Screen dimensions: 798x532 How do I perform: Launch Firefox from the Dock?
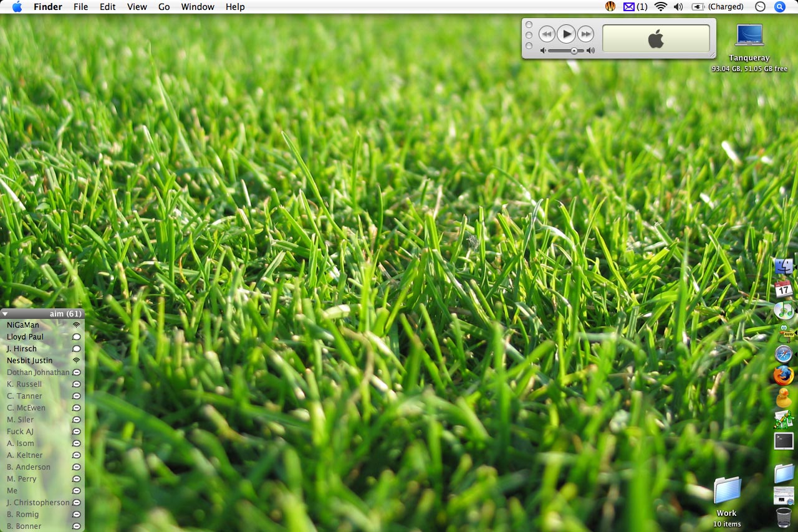(x=784, y=376)
